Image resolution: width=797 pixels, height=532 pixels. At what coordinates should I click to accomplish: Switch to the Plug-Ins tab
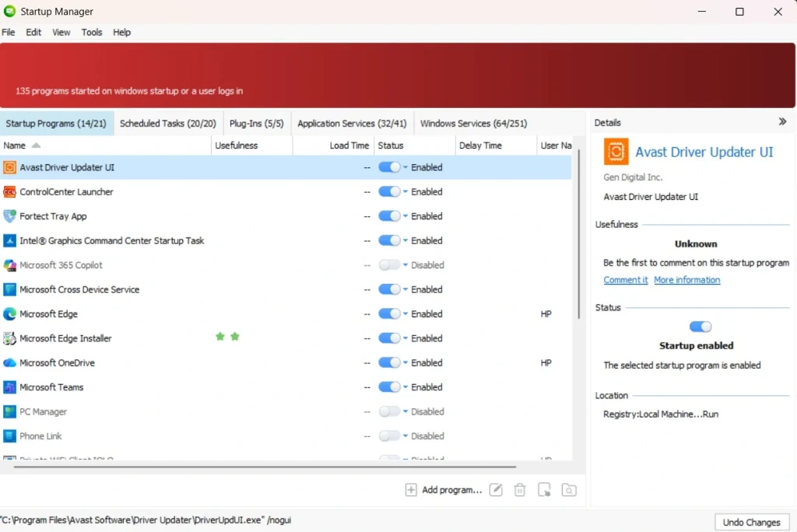click(256, 124)
